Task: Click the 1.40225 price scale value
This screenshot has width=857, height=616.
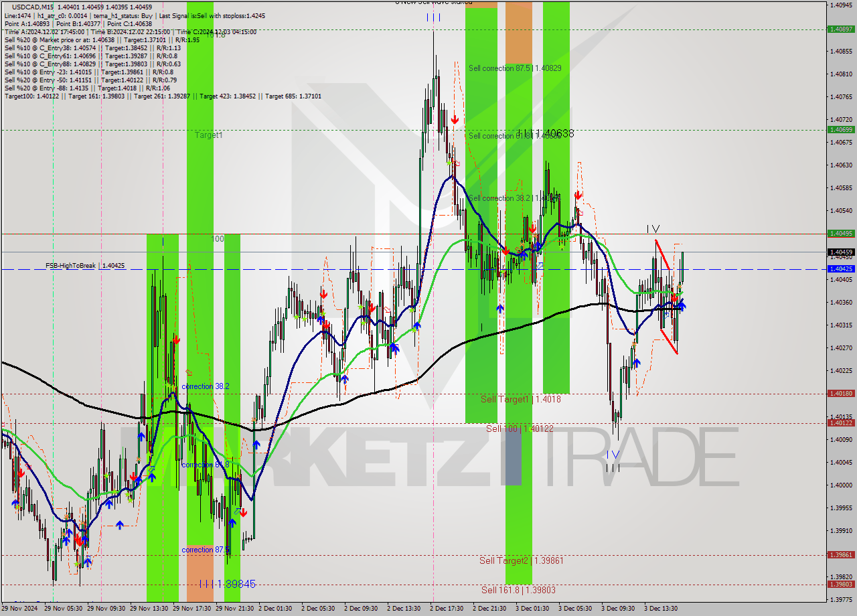Action: click(x=841, y=370)
